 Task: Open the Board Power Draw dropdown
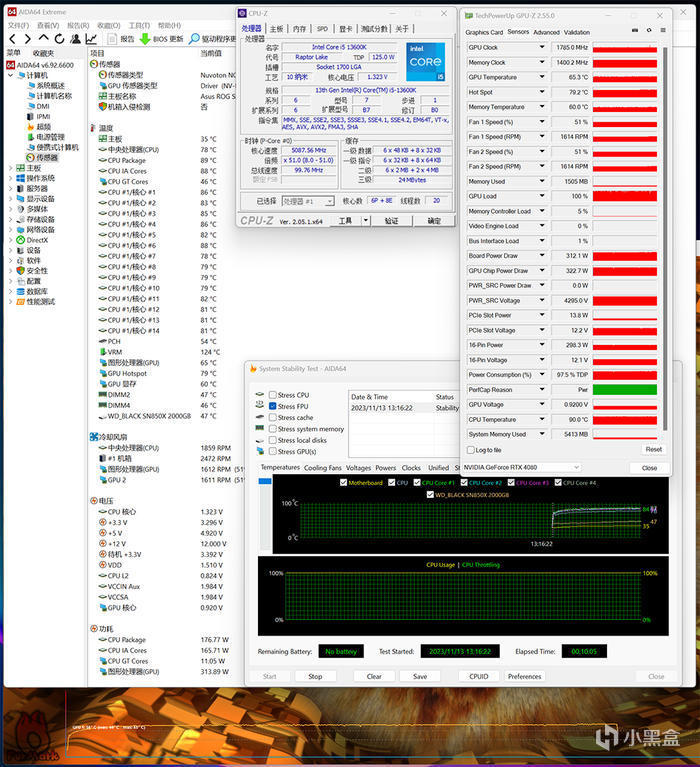tap(542, 255)
